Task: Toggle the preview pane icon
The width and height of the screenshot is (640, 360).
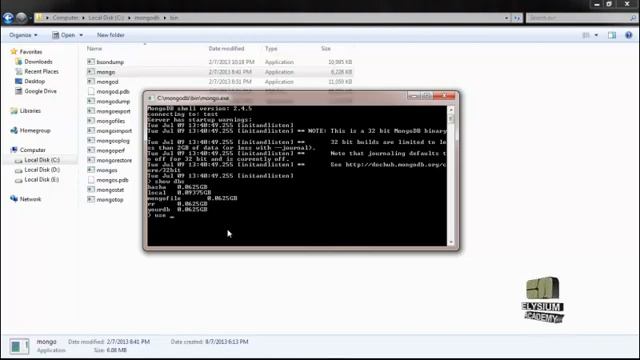Action: coord(611,36)
